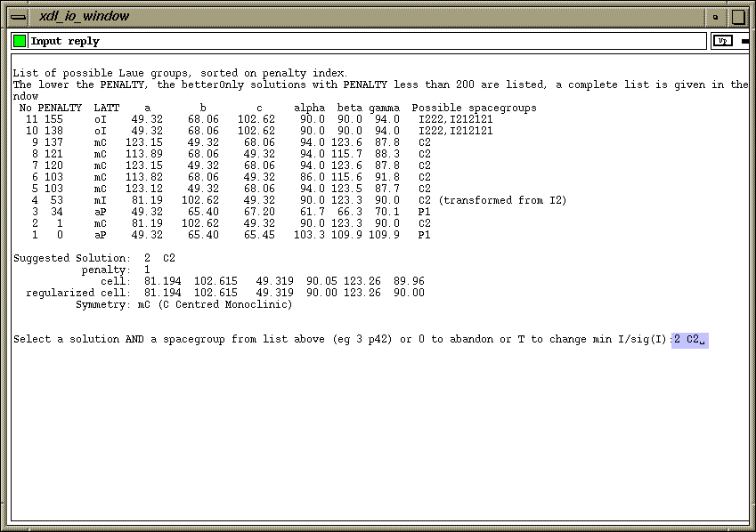Click I222,I212121 spacegroup in row 10
Image resolution: width=756 pixels, height=532 pixels.
[456, 131]
